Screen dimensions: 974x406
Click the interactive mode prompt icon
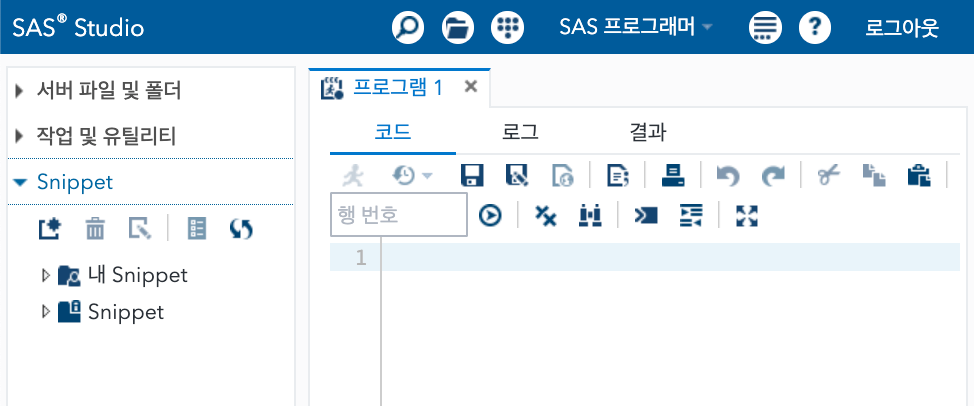click(645, 215)
